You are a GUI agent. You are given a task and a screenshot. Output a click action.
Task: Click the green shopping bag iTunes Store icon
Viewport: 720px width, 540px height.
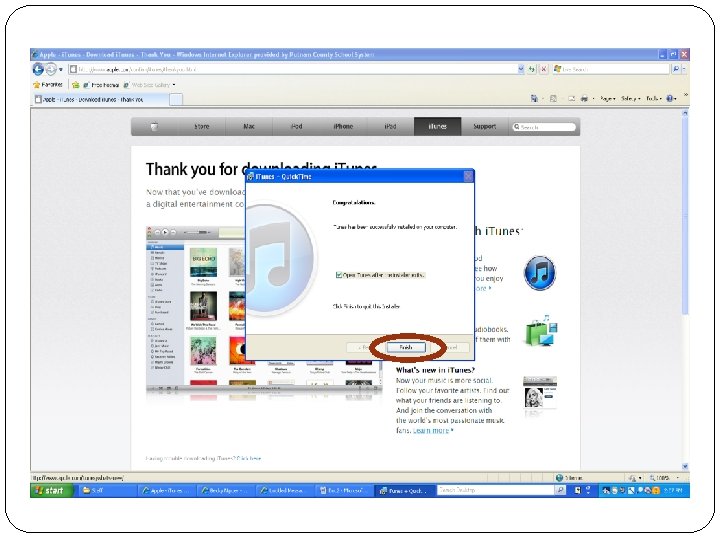pos(542,331)
